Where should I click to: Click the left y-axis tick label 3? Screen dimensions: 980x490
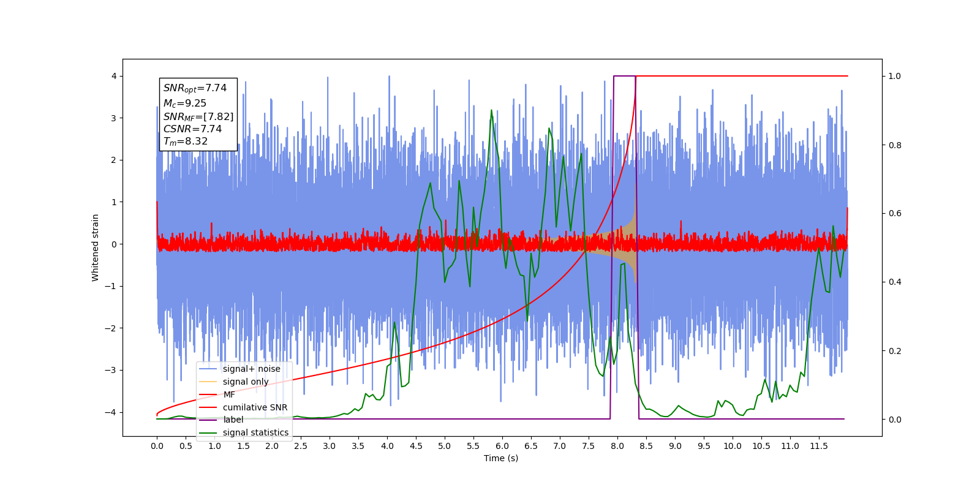coord(114,118)
